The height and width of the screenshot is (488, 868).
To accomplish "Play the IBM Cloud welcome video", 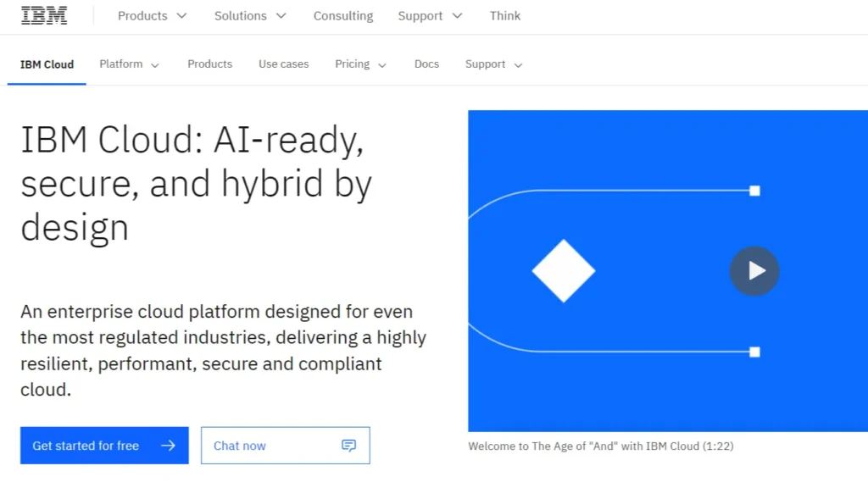I will pyautogui.click(x=754, y=270).
